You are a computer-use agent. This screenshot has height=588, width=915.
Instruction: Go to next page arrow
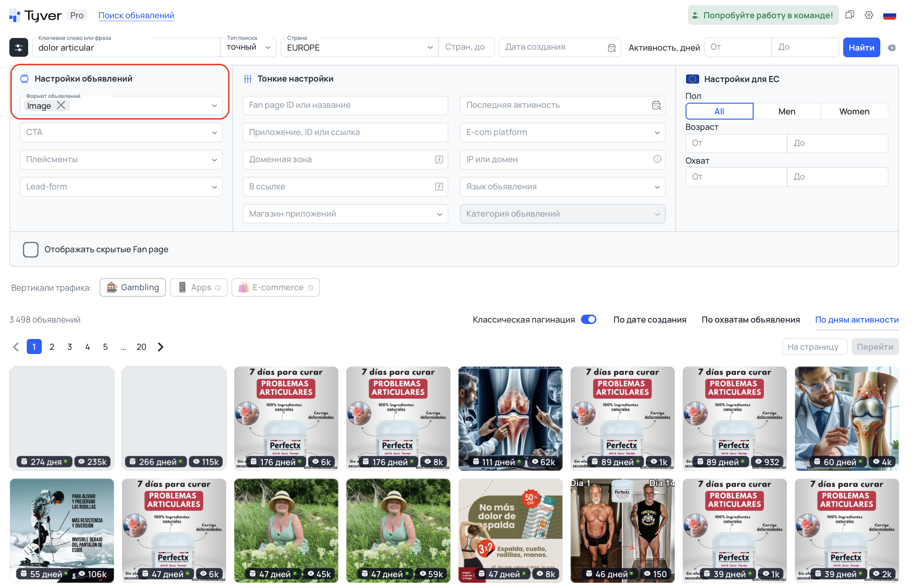click(160, 347)
